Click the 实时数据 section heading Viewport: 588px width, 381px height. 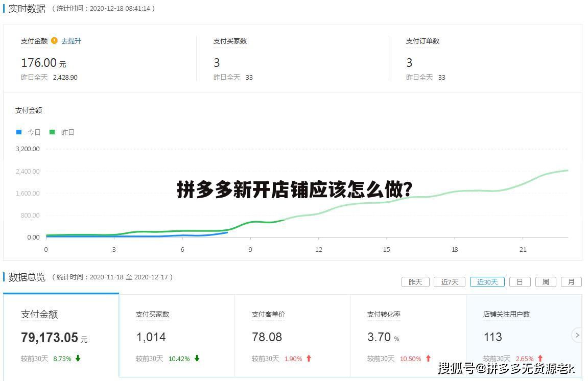click(27, 8)
